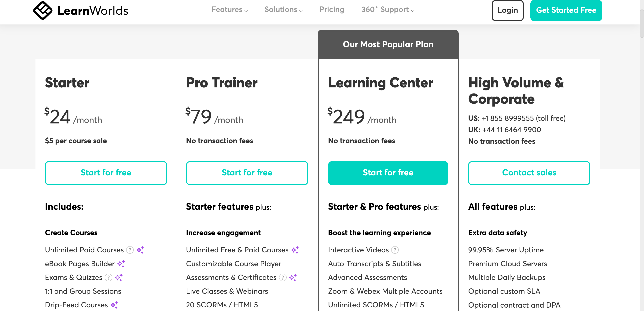Screen dimensions: 644x311
Task: Start for free on the Learning Center plan
Action: pyautogui.click(x=388, y=173)
